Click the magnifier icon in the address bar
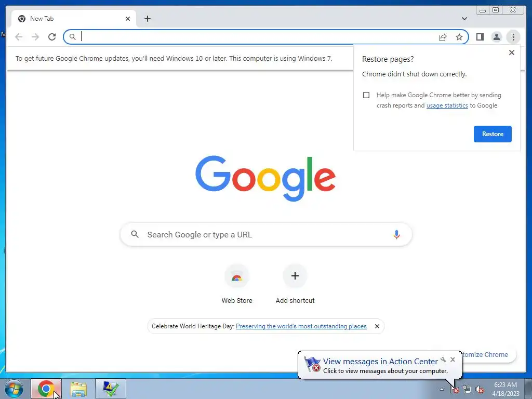The width and height of the screenshot is (532, 399). tap(72, 37)
